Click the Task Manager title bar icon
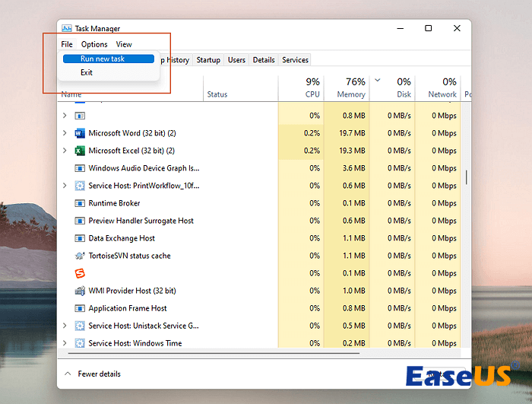 coord(67,29)
